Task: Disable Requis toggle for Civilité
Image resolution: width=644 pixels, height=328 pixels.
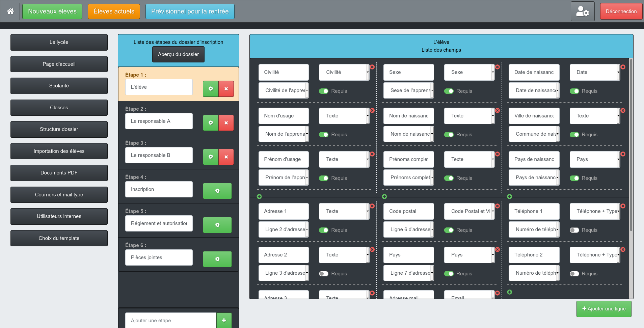Action: [324, 91]
